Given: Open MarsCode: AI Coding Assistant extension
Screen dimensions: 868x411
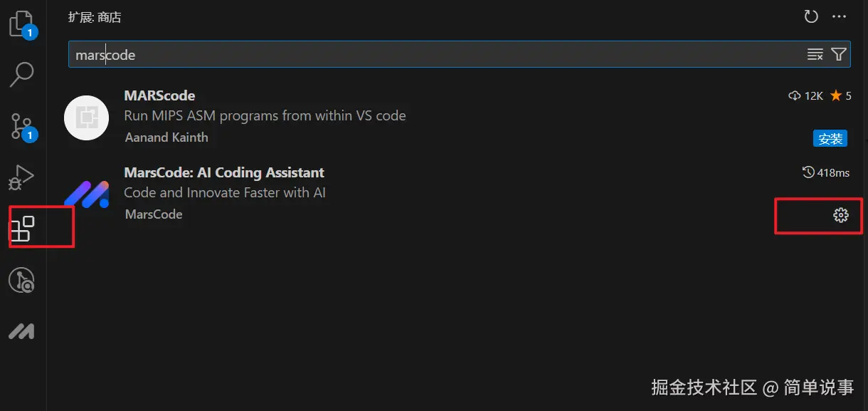Looking at the screenshot, I should (x=223, y=172).
